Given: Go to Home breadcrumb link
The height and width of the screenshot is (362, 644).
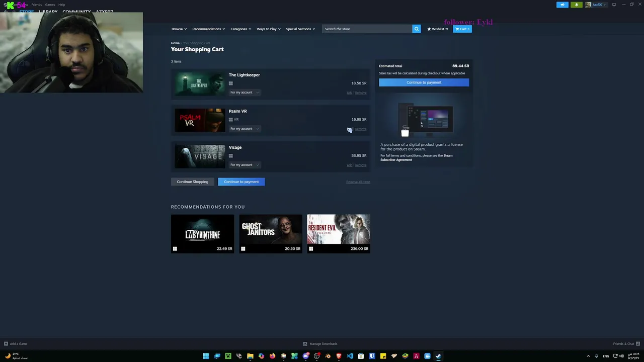Looking at the screenshot, I should coord(175,43).
